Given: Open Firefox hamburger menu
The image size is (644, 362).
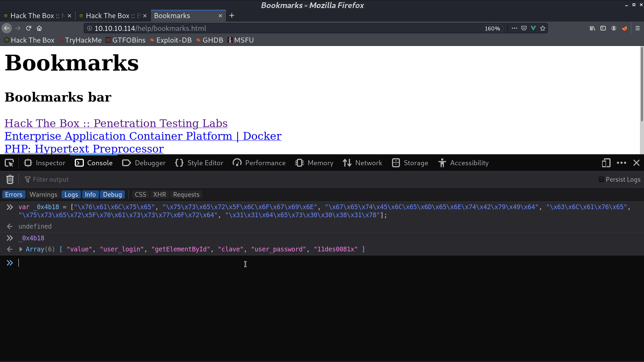Looking at the screenshot, I should click(x=638, y=28).
